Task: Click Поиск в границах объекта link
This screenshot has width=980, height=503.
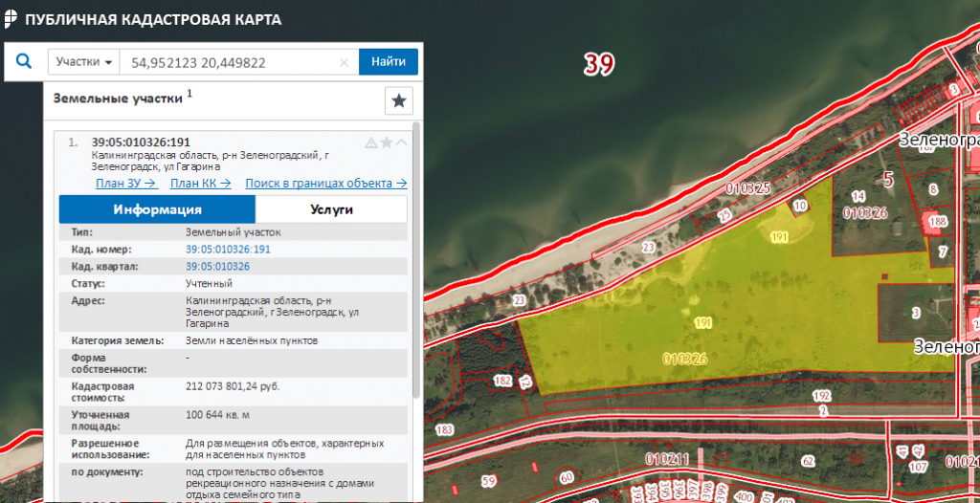Action: click(325, 184)
